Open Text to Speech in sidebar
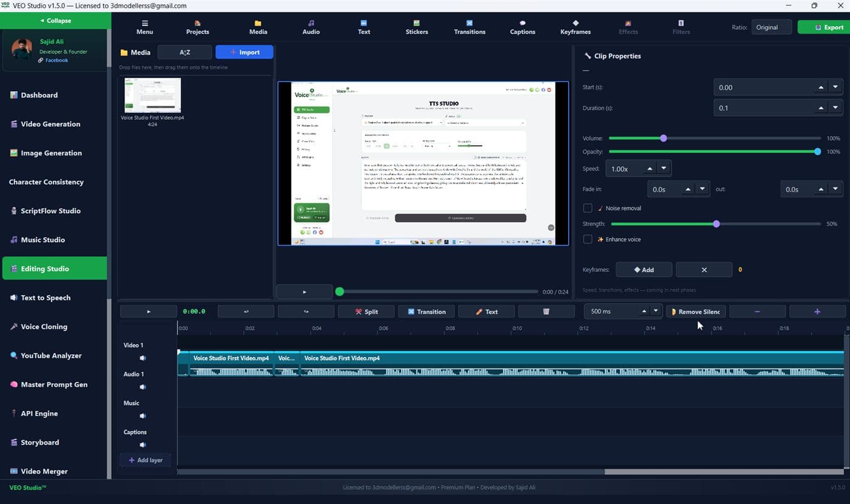This screenshot has height=504, width=850. click(x=55, y=298)
